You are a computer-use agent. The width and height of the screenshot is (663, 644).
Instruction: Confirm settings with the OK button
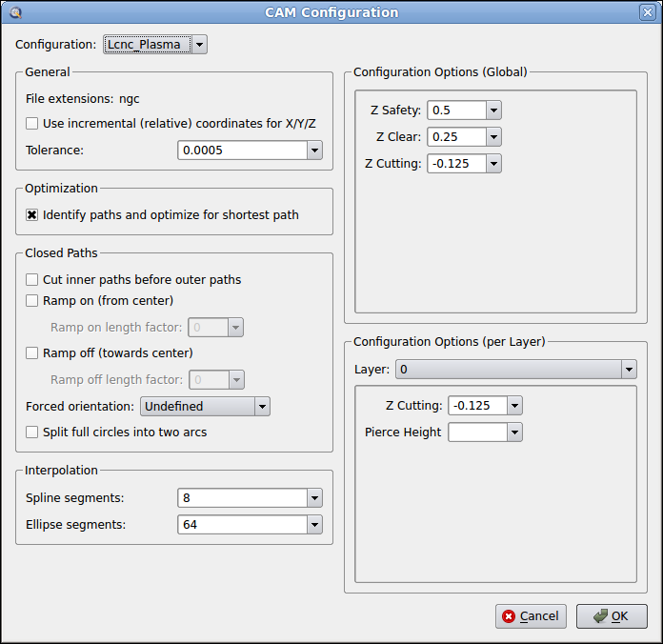click(x=612, y=616)
